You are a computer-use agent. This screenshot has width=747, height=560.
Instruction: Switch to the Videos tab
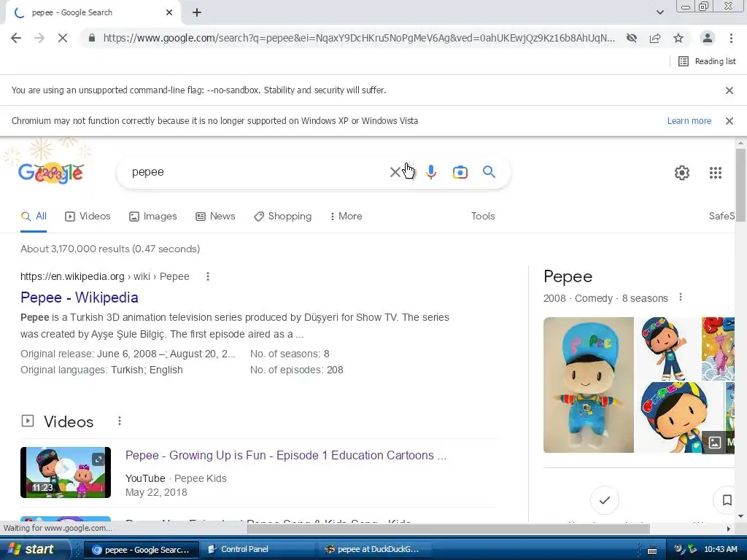[x=88, y=216]
